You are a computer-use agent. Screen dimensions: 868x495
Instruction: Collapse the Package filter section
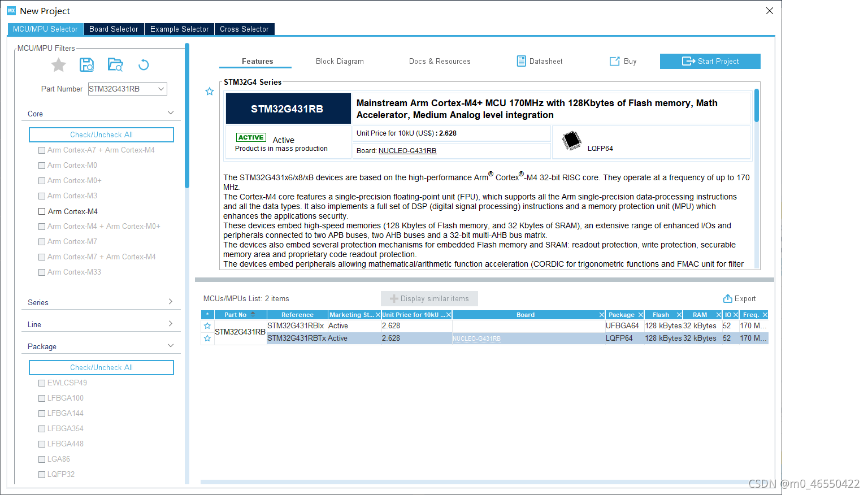click(x=171, y=346)
